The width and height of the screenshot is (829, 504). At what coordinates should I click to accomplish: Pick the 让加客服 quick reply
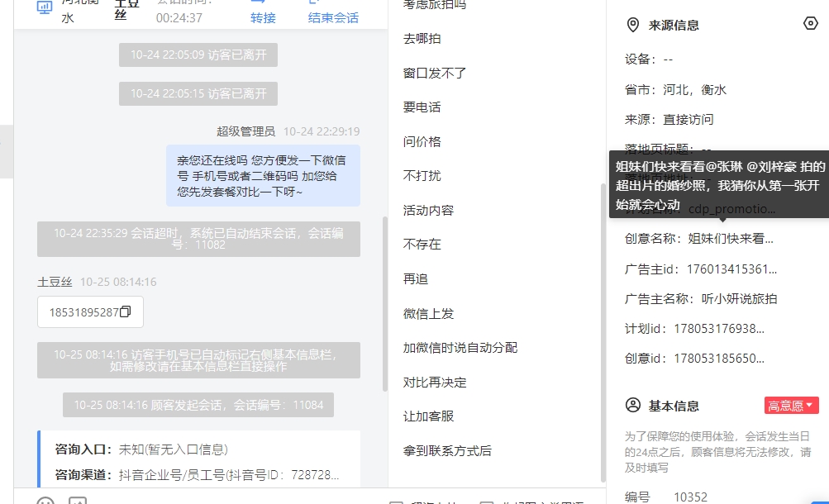tap(428, 416)
